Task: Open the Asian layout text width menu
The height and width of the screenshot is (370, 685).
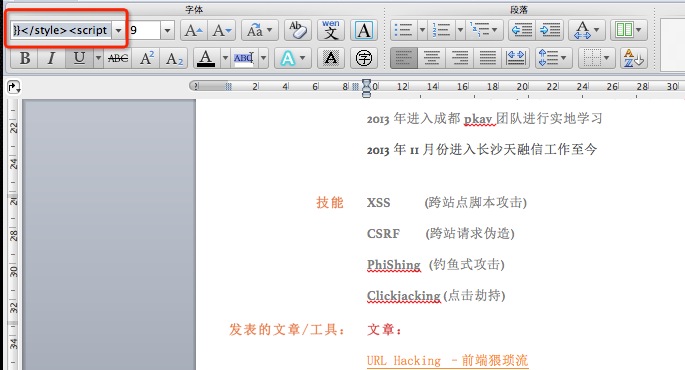Action: [x=587, y=30]
